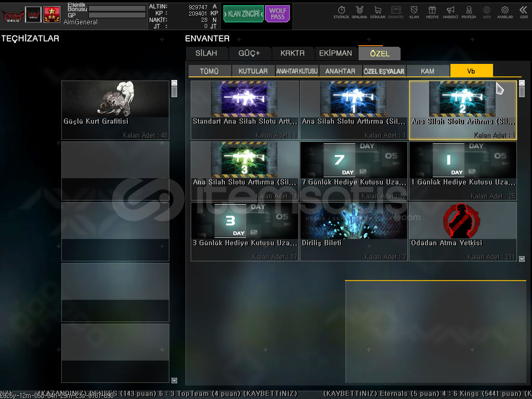Click the Klan Zinciri button

[244, 14]
